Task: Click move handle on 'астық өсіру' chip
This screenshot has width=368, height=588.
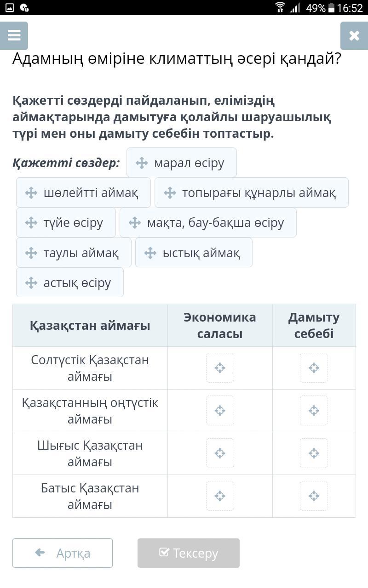Action: click(x=31, y=283)
